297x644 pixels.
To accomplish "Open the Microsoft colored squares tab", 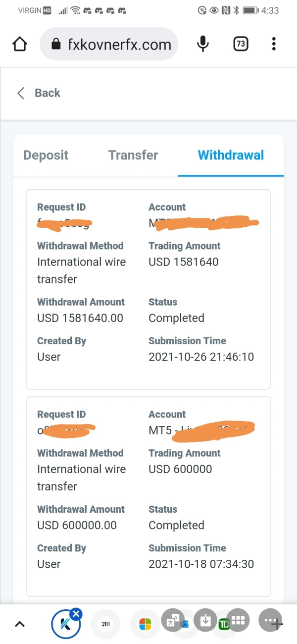I will pos(145,625).
